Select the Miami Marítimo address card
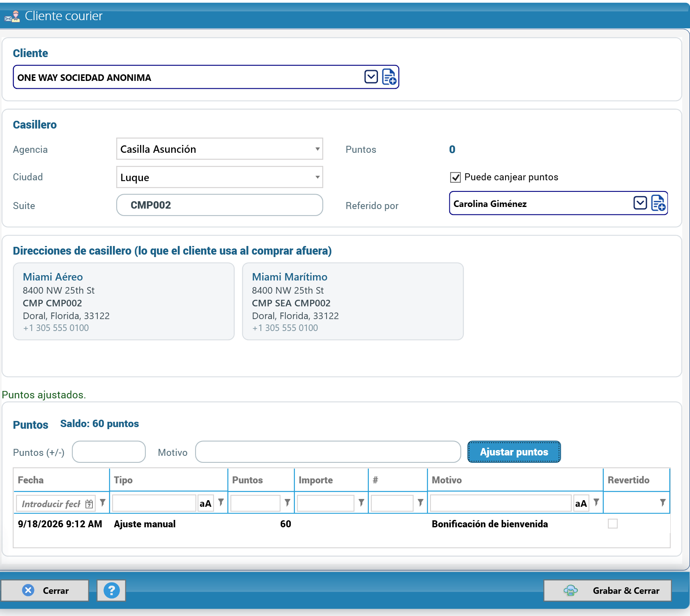The image size is (690, 616). click(x=353, y=301)
